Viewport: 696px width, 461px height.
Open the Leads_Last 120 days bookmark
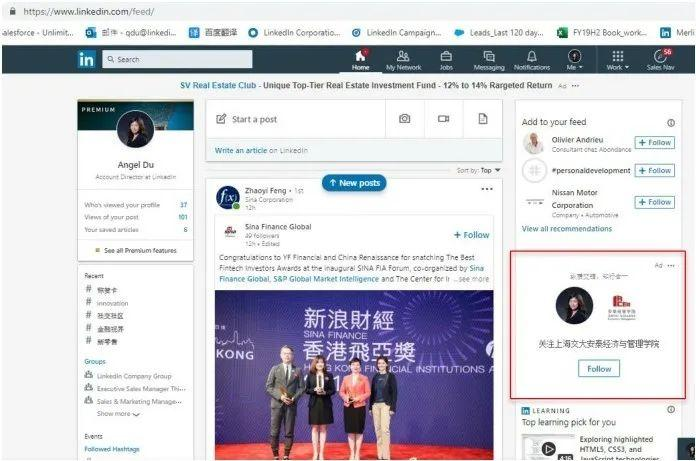tap(499, 32)
